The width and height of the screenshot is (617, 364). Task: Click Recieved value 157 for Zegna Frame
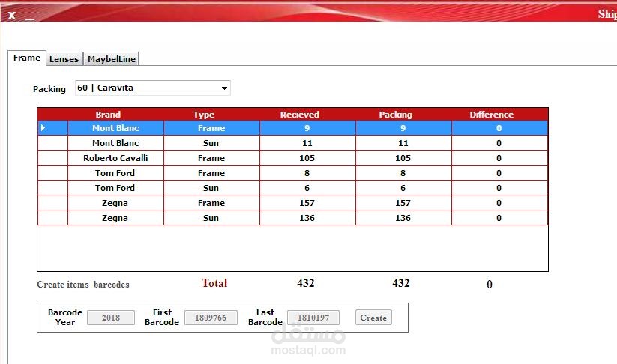307,203
